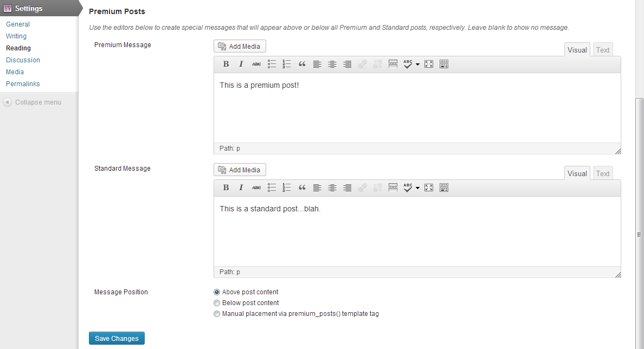Open Writing settings page
The image size is (644, 349).
pyautogui.click(x=16, y=36)
